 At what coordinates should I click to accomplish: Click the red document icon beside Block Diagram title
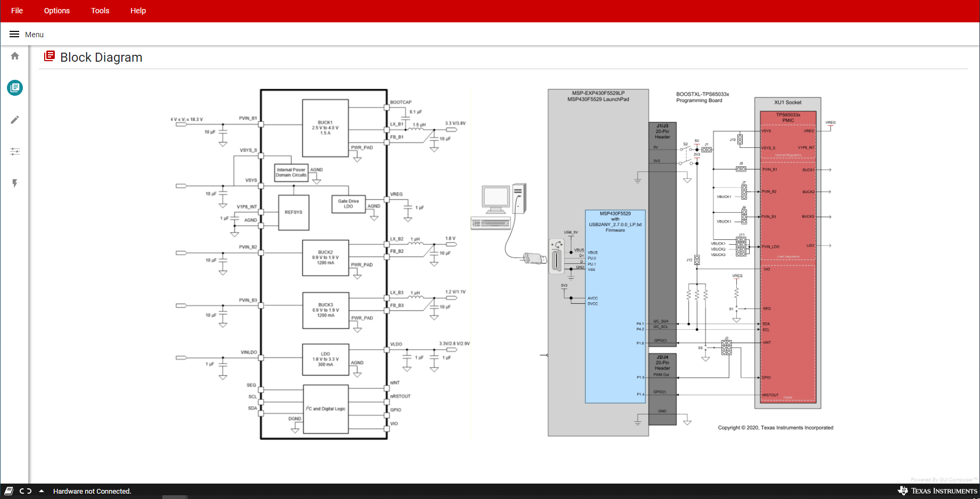click(49, 56)
